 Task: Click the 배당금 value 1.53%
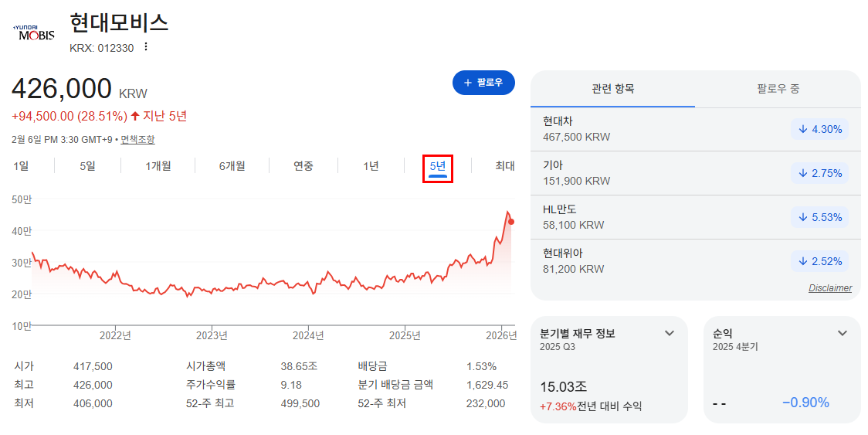(x=482, y=367)
